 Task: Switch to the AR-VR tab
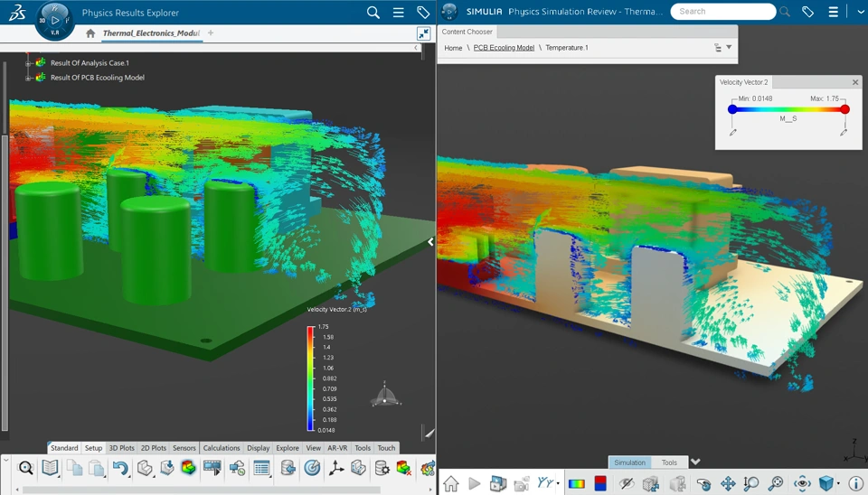[337, 448]
